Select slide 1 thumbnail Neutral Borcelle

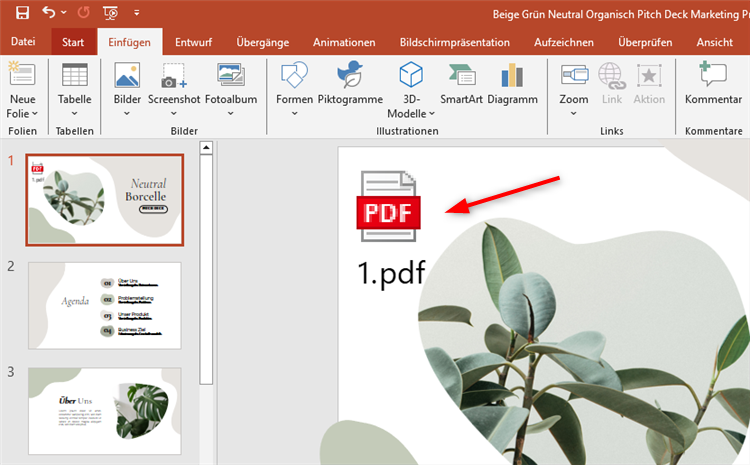[105, 200]
